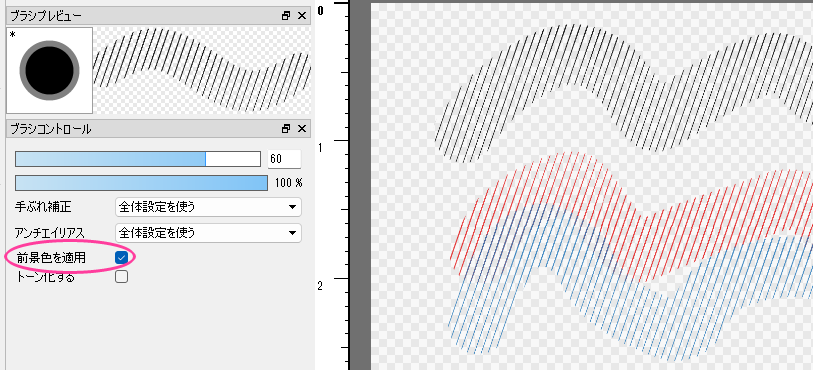This screenshot has width=813, height=370.
Task: Adjust the 100 % opacity slider
Action: [x=141, y=183]
